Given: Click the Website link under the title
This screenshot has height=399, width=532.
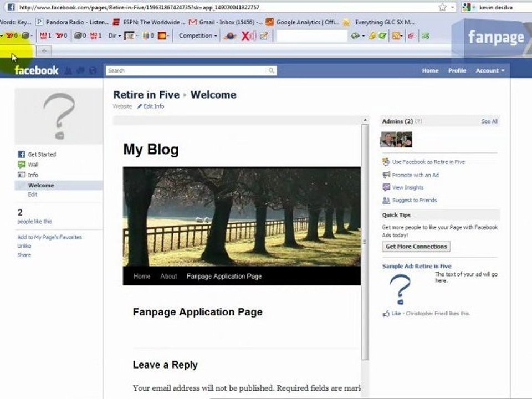Looking at the screenshot, I should tap(122, 106).
